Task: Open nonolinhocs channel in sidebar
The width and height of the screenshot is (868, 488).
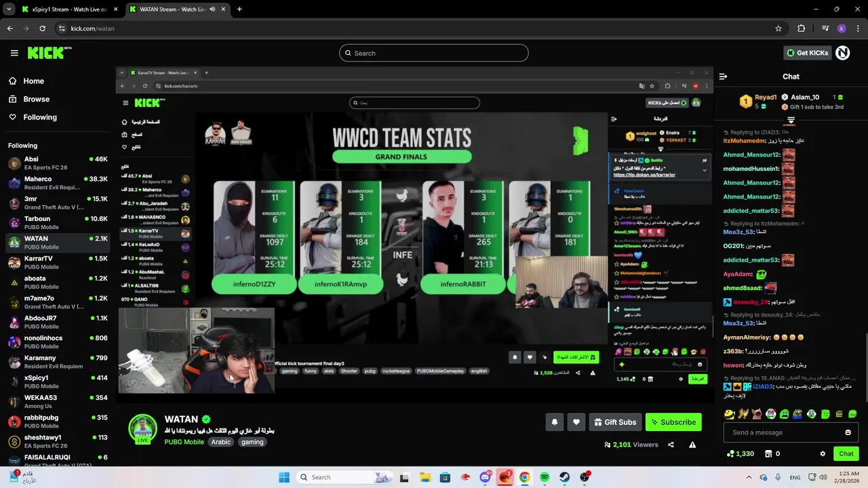Action: [57, 342]
